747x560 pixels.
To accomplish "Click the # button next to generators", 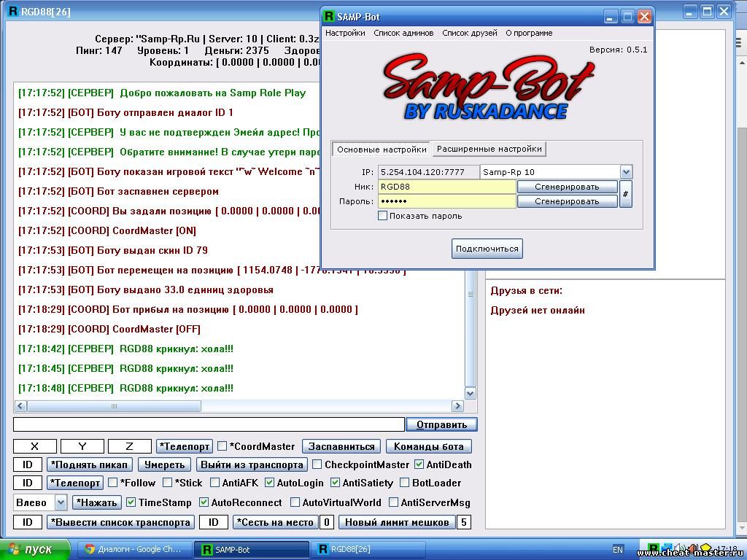I will (x=625, y=194).
